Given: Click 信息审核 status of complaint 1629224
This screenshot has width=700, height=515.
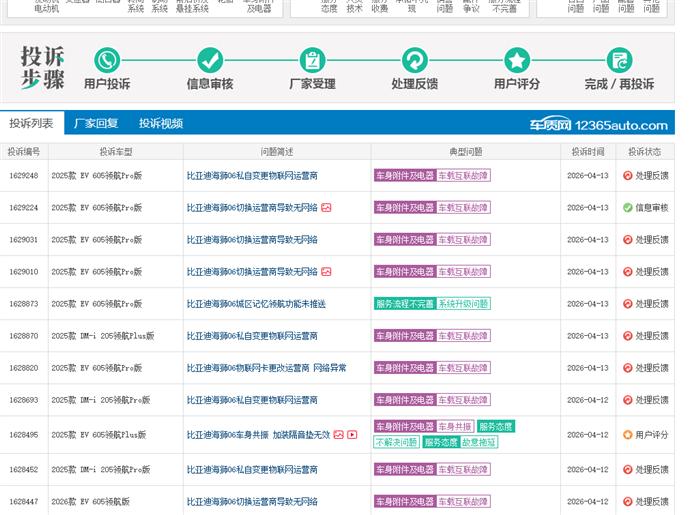Looking at the screenshot, I should pos(645,208).
